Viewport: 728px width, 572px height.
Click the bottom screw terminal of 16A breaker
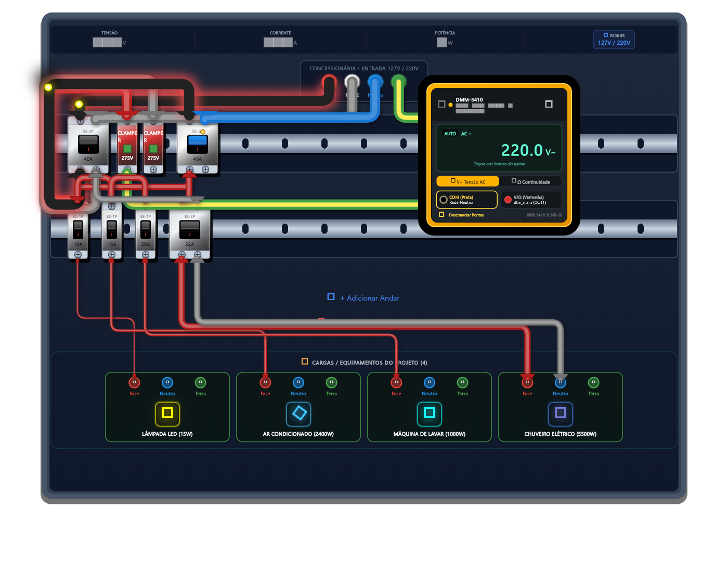click(x=112, y=255)
